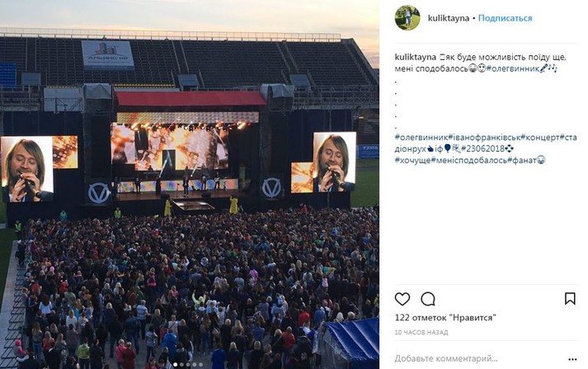Open #меніСподобалось hashtag

[468, 161]
